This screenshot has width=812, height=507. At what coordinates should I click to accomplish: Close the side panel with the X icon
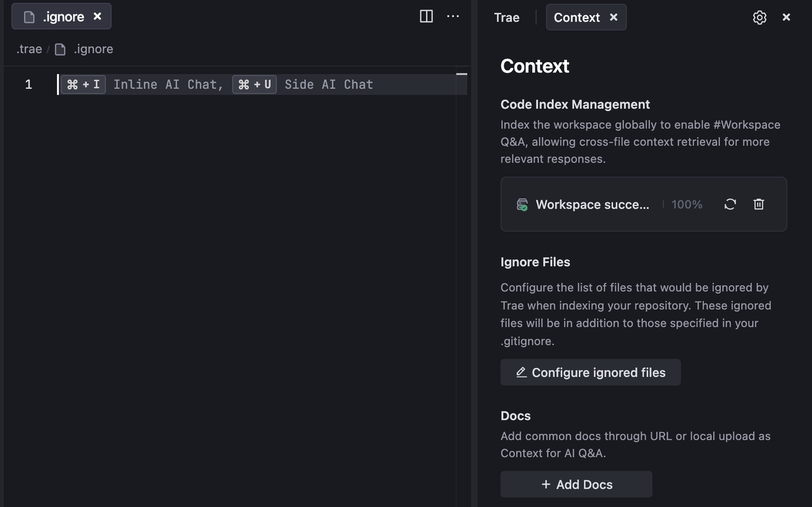(x=787, y=17)
